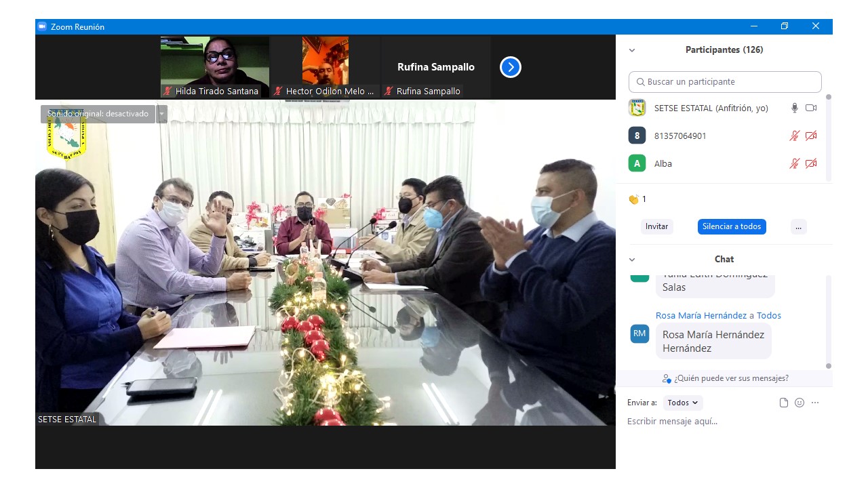Minimize the Zoom Reunión window
This screenshot has width=868, height=488.
coord(754,26)
